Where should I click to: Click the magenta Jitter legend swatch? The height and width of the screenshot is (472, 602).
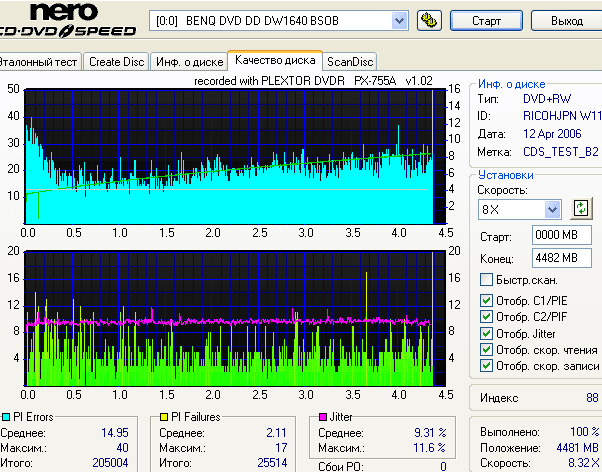click(x=323, y=417)
